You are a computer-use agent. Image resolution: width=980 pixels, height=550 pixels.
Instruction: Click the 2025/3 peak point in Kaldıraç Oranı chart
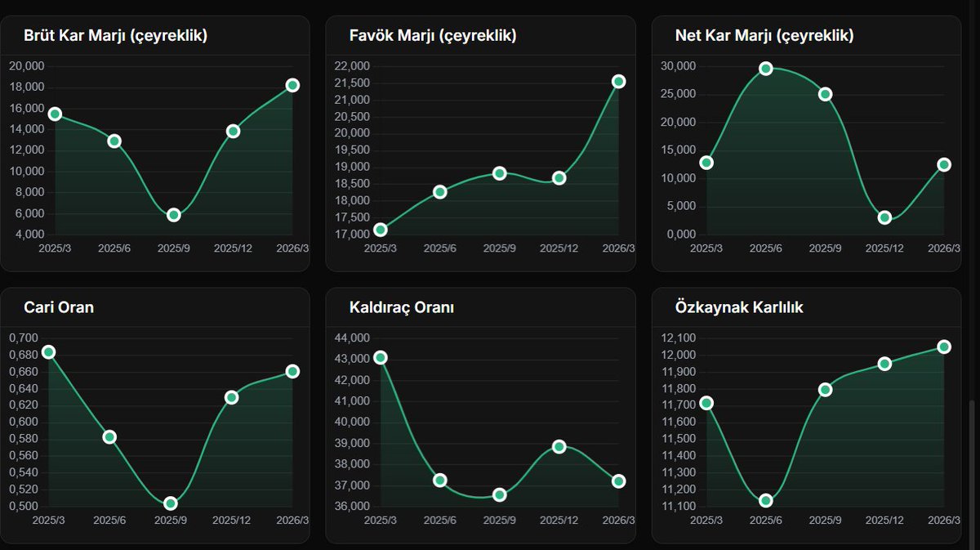[x=381, y=357]
